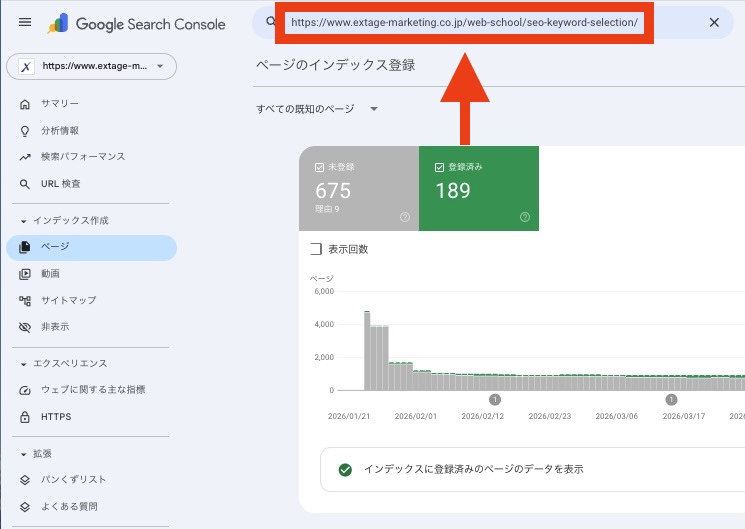Click the green checkmark icon in data row
This screenshot has height=529, width=745.
click(x=345, y=470)
